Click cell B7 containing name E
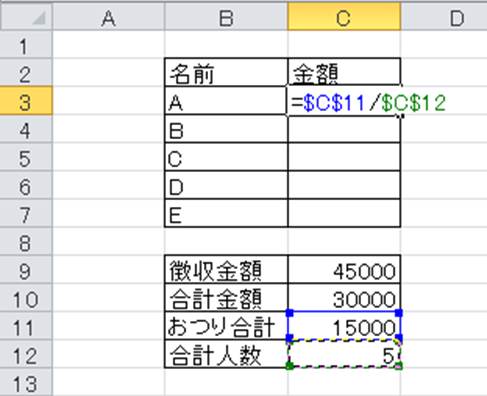 pyautogui.click(x=226, y=213)
